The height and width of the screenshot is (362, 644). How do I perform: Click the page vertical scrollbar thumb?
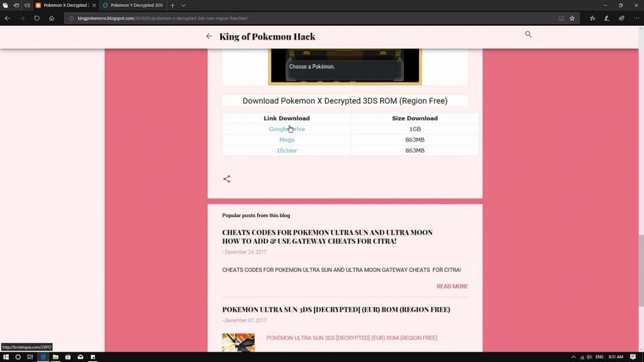(641, 270)
